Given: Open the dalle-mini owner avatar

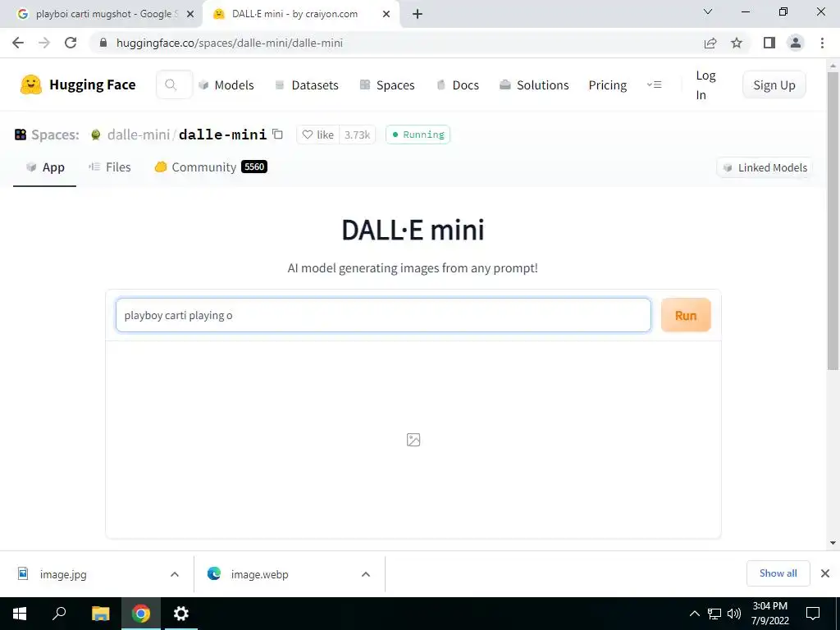Looking at the screenshot, I should [x=96, y=135].
